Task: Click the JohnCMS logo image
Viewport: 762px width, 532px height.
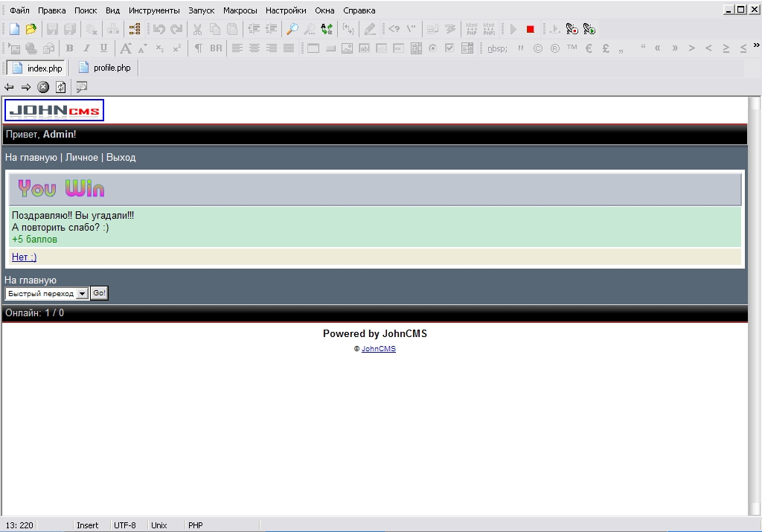Action: click(54, 110)
